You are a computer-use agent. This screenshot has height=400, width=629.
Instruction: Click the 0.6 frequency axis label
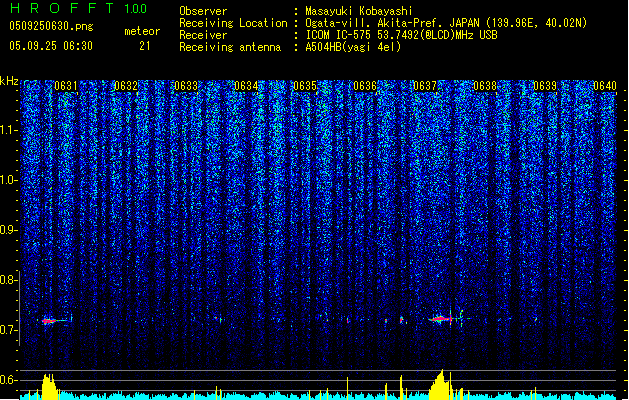coord(9,380)
